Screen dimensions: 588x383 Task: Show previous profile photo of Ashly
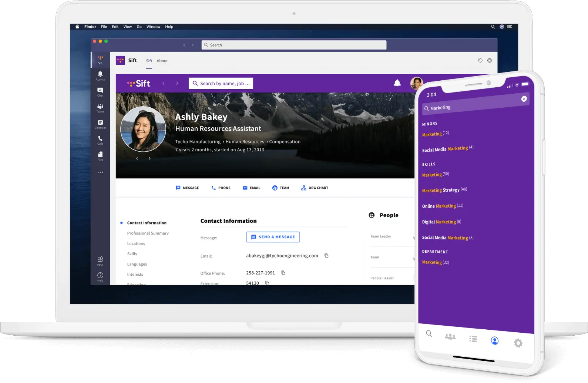click(137, 158)
